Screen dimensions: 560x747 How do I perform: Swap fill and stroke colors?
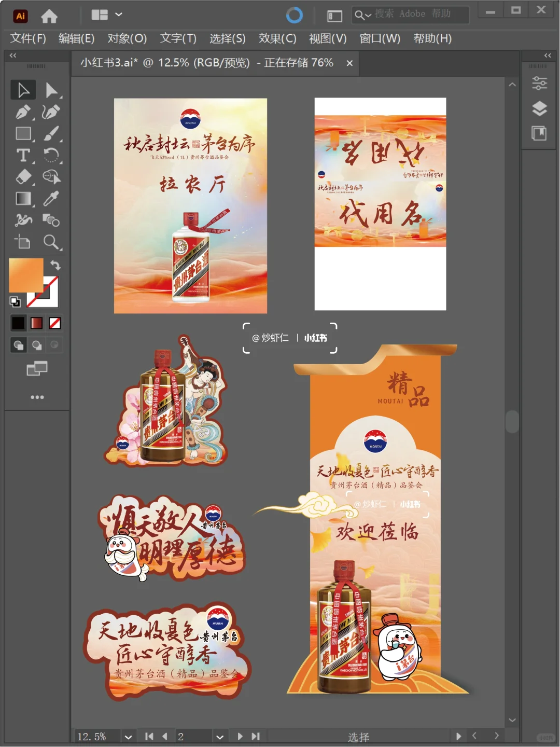click(x=56, y=265)
